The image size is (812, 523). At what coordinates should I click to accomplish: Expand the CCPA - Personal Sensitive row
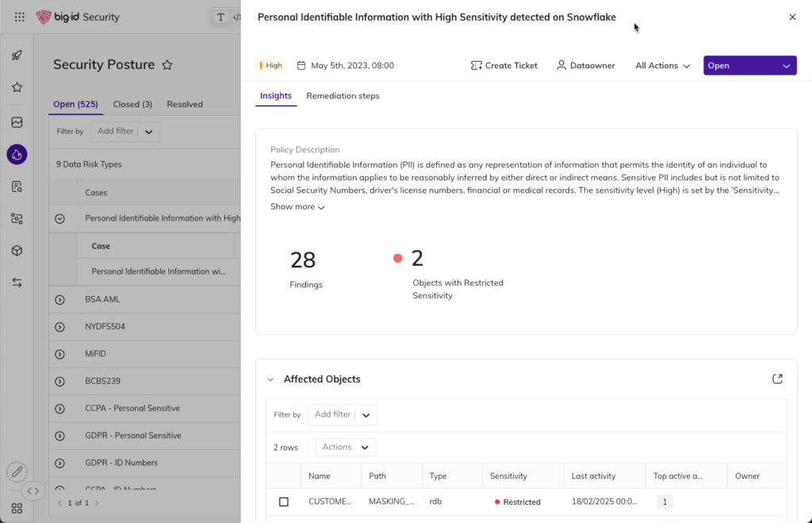point(60,409)
